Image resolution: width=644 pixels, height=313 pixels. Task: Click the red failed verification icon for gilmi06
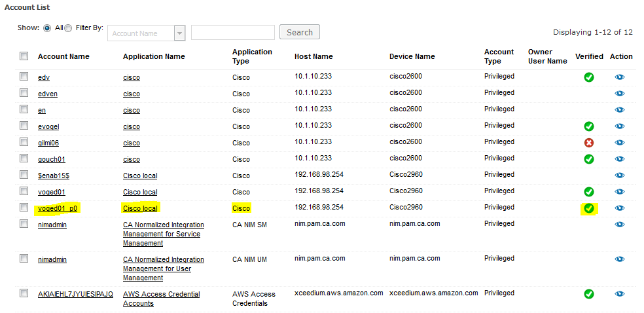point(588,143)
